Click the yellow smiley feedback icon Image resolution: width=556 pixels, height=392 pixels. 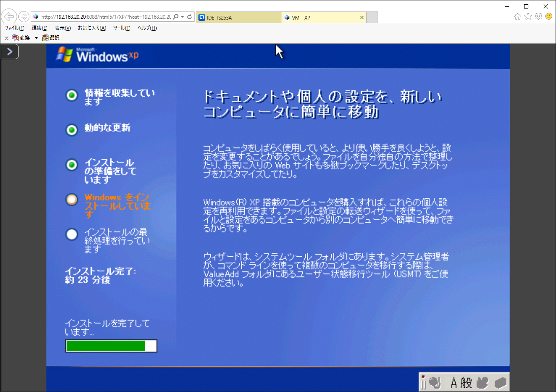click(x=549, y=17)
